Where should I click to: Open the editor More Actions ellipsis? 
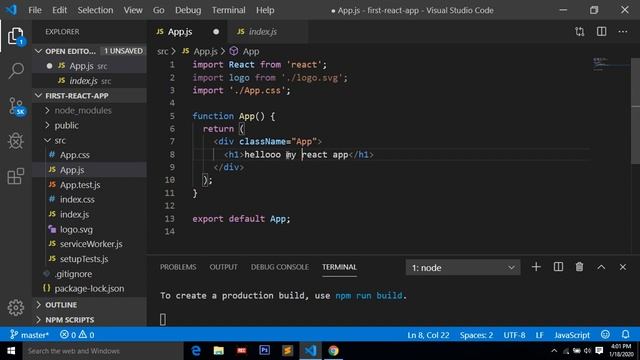pyautogui.click(x=623, y=31)
